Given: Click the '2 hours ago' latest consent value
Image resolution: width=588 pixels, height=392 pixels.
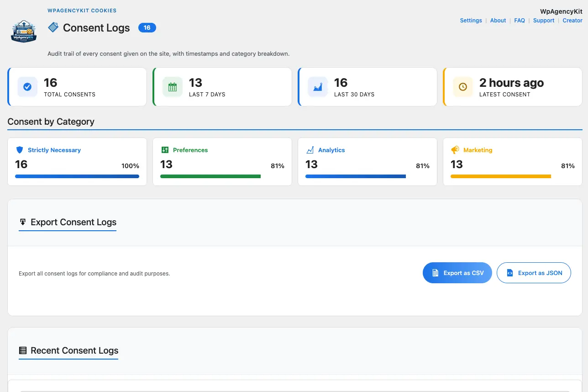Looking at the screenshot, I should (x=511, y=83).
